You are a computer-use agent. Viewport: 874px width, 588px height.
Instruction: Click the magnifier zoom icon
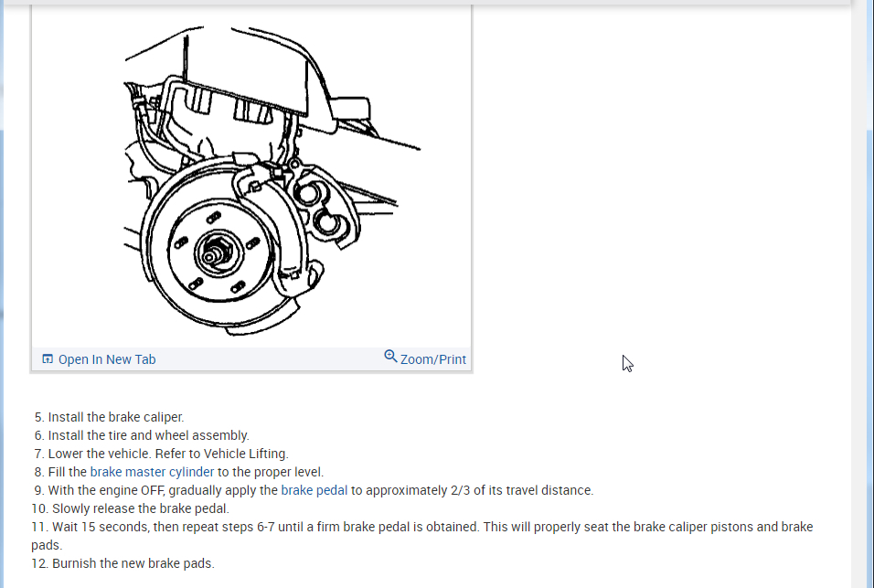[x=390, y=356]
